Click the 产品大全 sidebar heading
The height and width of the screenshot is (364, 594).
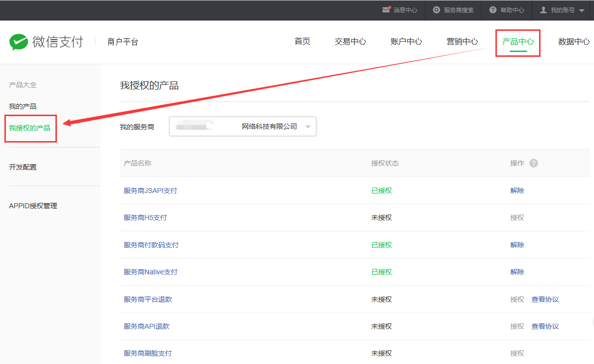pos(23,85)
